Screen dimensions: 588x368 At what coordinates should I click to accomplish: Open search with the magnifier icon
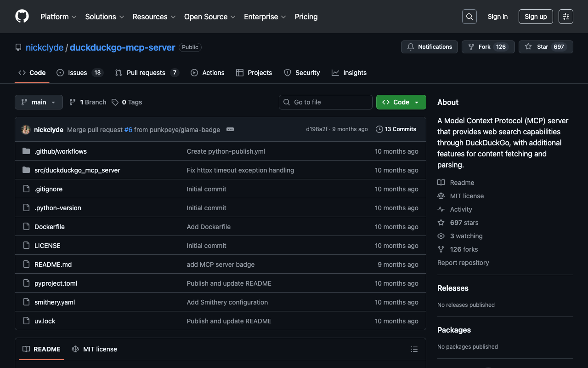coord(469,17)
